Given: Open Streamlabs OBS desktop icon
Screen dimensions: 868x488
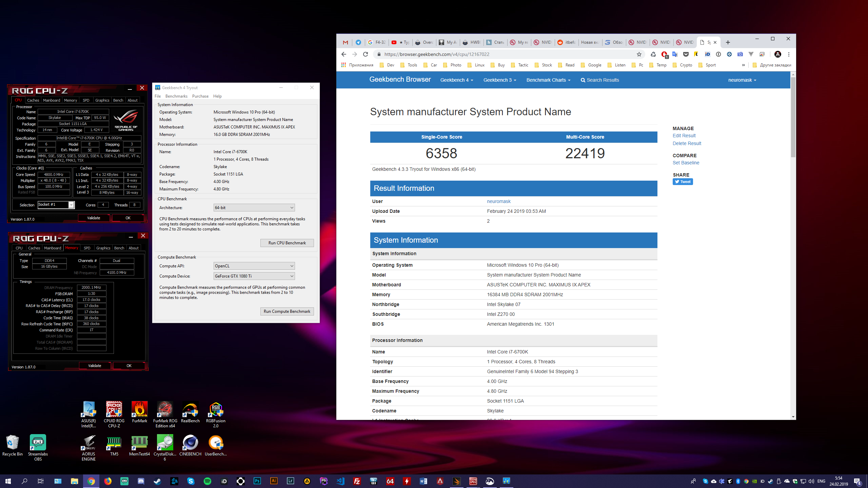Looking at the screenshot, I should pyautogui.click(x=38, y=447).
